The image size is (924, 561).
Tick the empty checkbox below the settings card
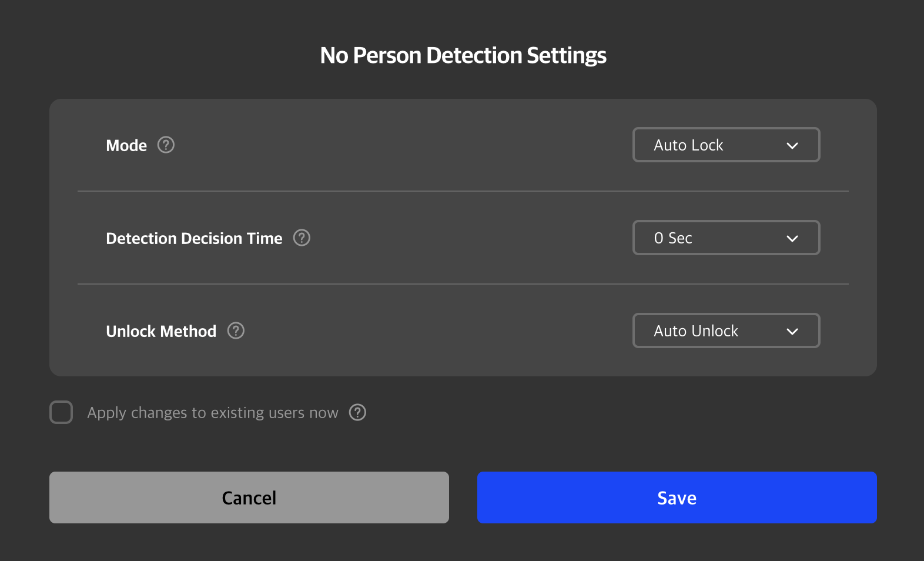(x=61, y=412)
